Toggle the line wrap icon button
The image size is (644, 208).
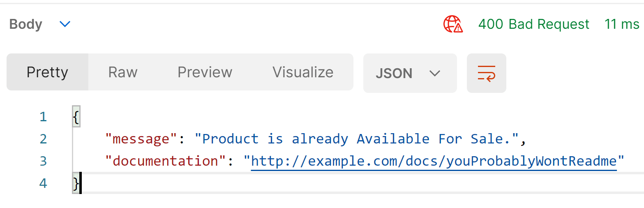(486, 73)
